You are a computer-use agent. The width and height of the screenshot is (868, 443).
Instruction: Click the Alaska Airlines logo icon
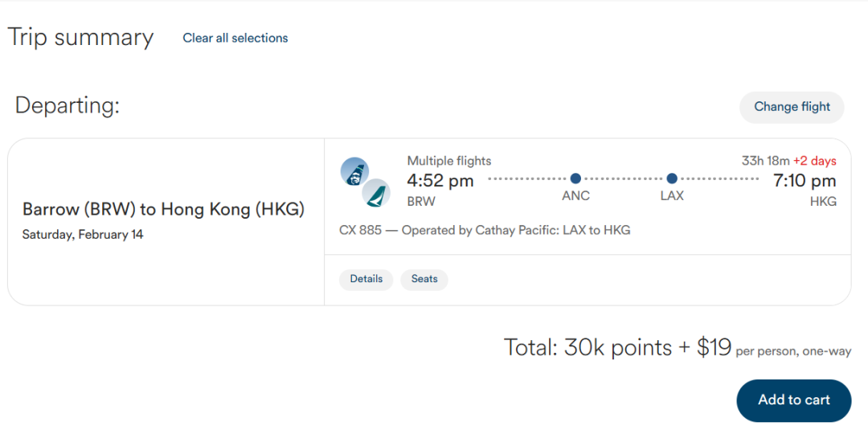coord(354,171)
